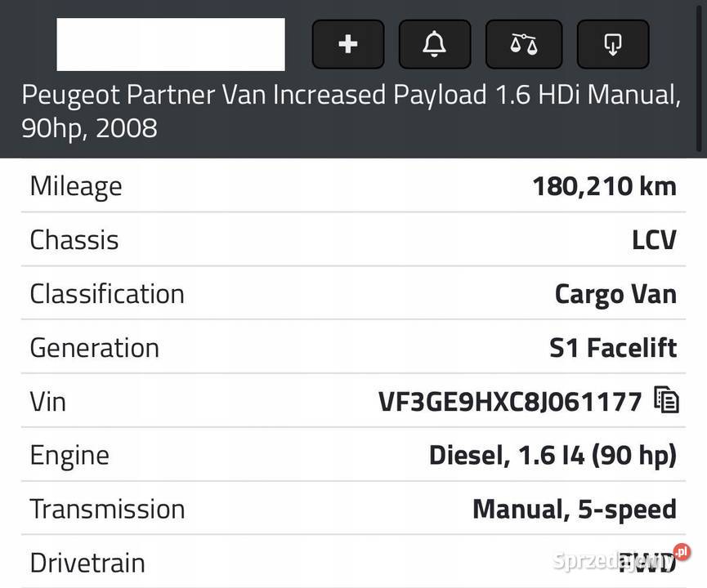Click the white logo box at top

point(171,44)
